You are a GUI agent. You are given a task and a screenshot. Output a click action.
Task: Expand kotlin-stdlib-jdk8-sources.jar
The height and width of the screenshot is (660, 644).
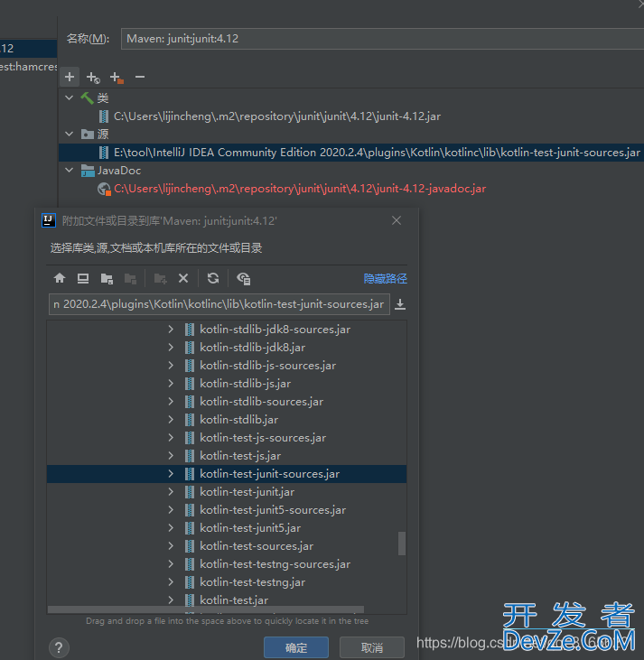pos(171,330)
